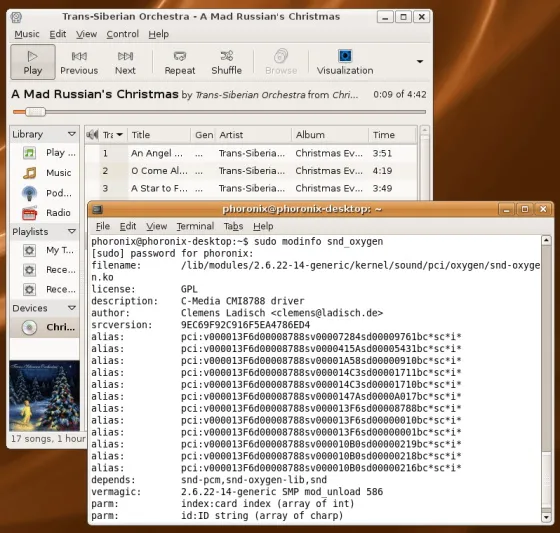Collapse the Library section arrow
Viewport: 560px width, 533px height.
(x=72, y=134)
